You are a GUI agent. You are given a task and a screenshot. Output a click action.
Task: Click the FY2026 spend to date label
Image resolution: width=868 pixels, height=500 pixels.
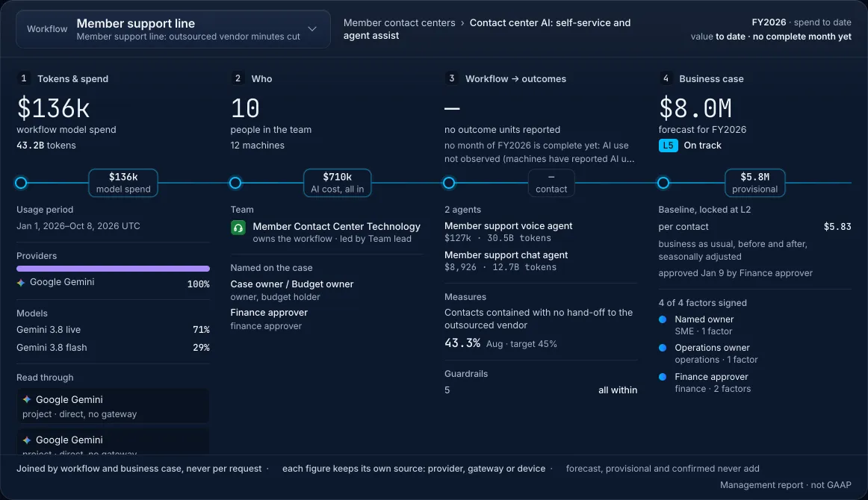pos(802,22)
